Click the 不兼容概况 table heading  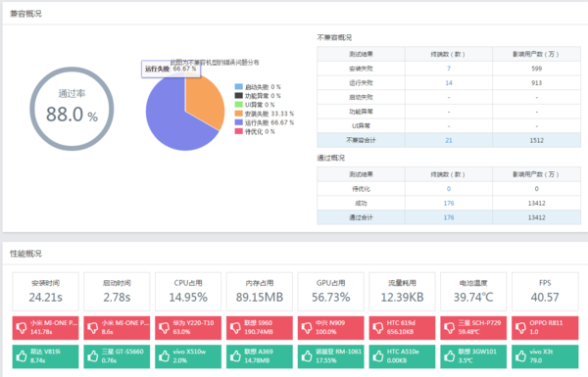point(334,37)
